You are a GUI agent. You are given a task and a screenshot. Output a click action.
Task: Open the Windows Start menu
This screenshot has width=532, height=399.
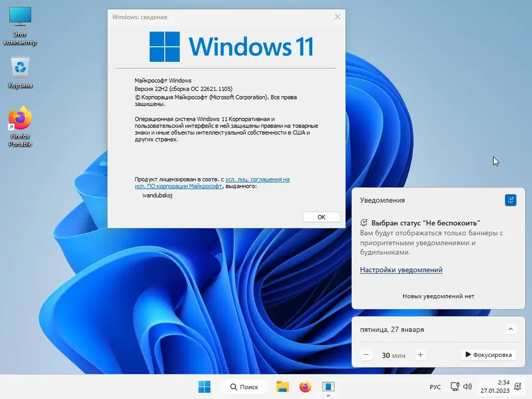(204, 387)
